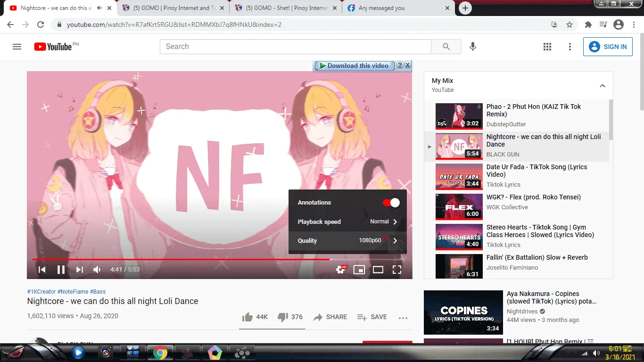Screen dimensions: 644x362
Task: Click the search magnifier button
Action: coord(446,47)
